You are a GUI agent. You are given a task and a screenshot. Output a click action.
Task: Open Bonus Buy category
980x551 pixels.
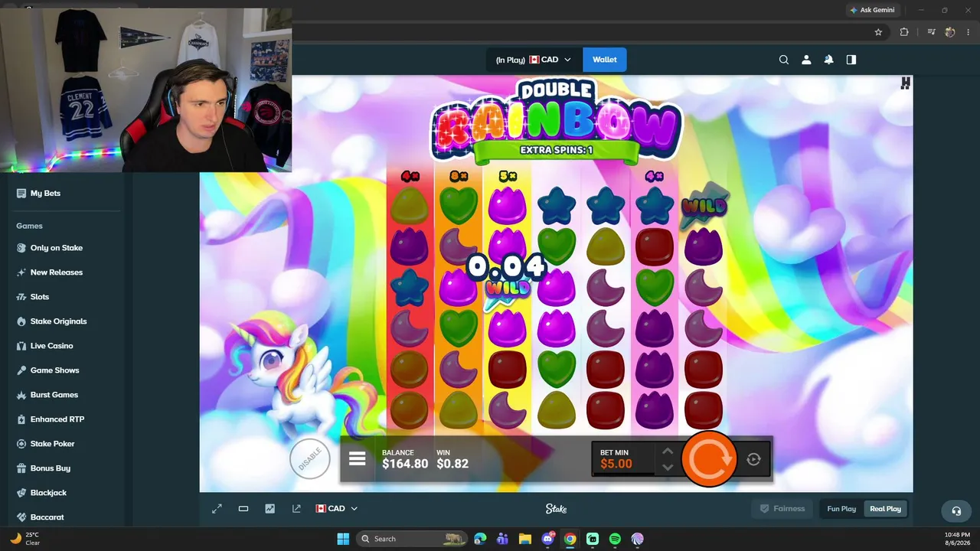51,468
